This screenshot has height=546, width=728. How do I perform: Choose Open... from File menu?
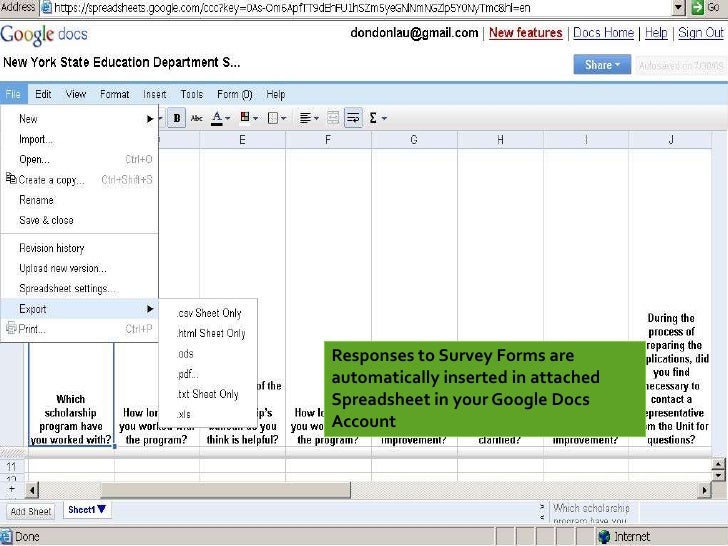pos(79,159)
